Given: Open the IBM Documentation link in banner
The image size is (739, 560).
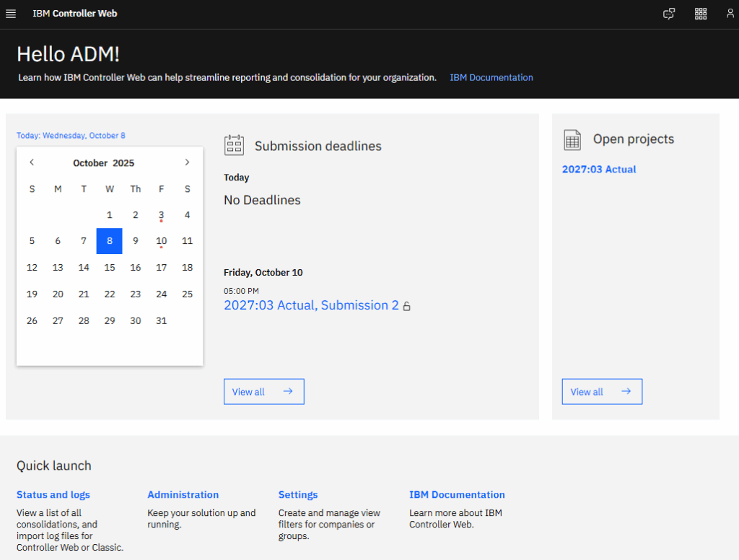Looking at the screenshot, I should point(491,77).
